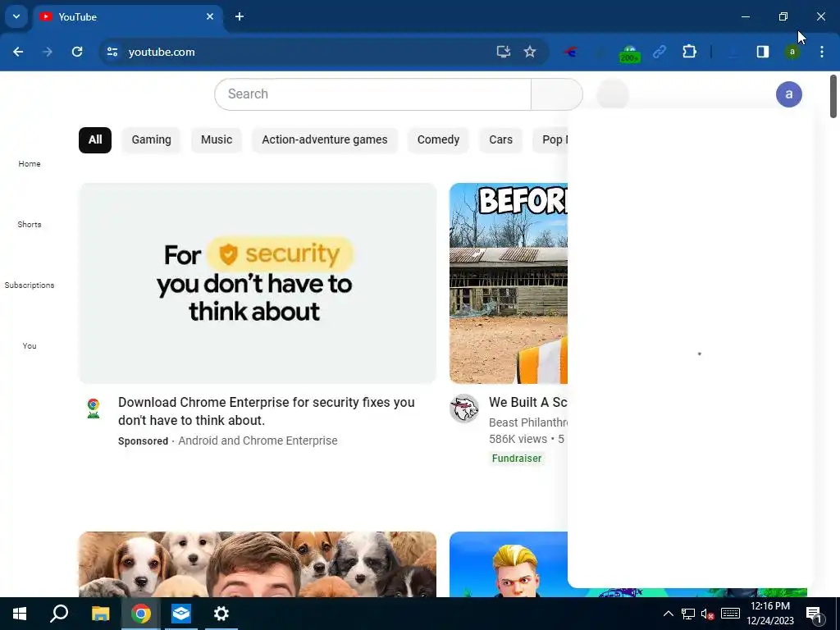The height and width of the screenshot is (630, 840).
Task: Open the Chrome profile avatar in the toolbar
Action: coord(792,52)
